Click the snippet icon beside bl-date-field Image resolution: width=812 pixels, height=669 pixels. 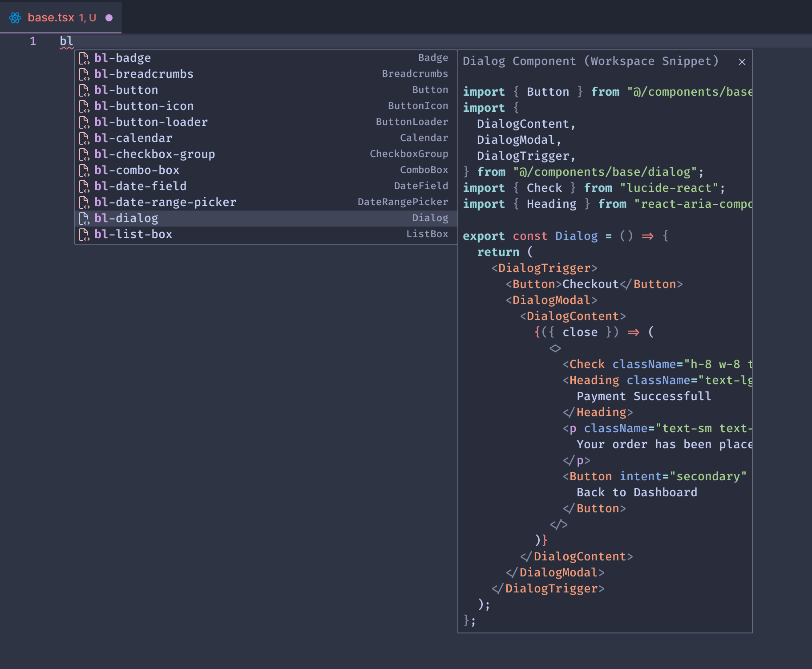pyautogui.click(x=84, y=186)
